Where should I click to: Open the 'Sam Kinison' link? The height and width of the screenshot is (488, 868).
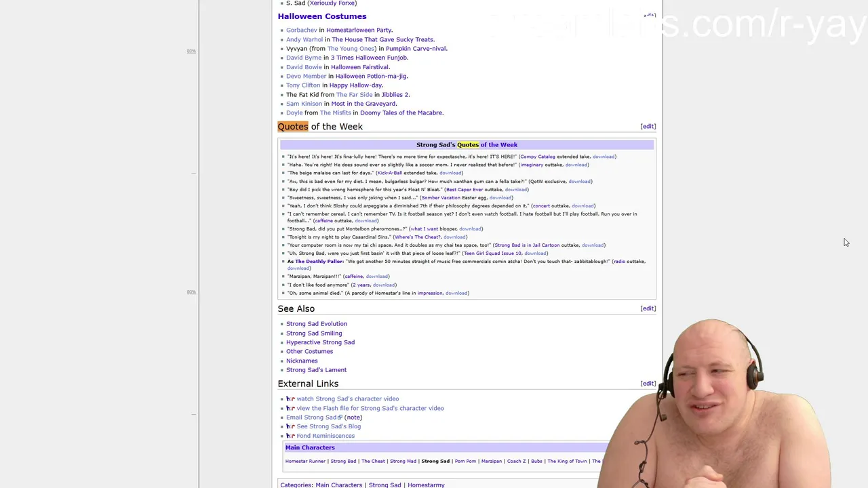point(304,104)
